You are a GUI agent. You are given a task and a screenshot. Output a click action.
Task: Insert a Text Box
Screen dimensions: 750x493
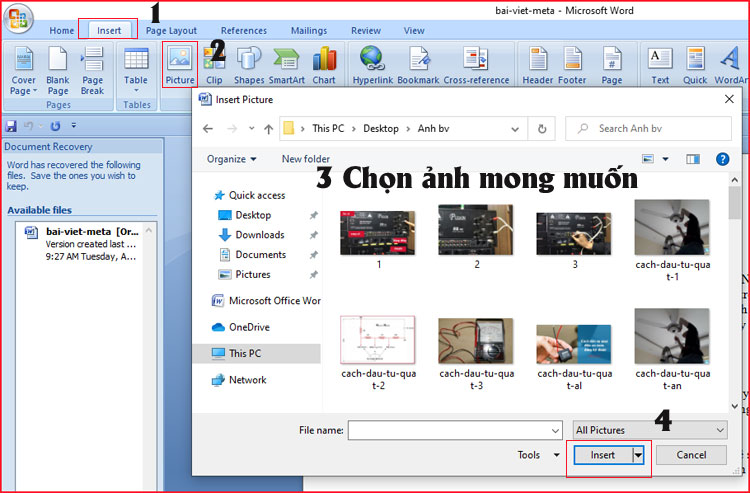click(x=660, y=65)
